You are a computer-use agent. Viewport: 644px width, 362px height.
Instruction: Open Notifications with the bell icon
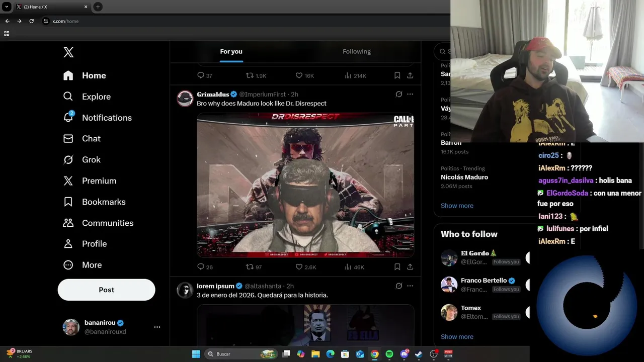[97, 118]
